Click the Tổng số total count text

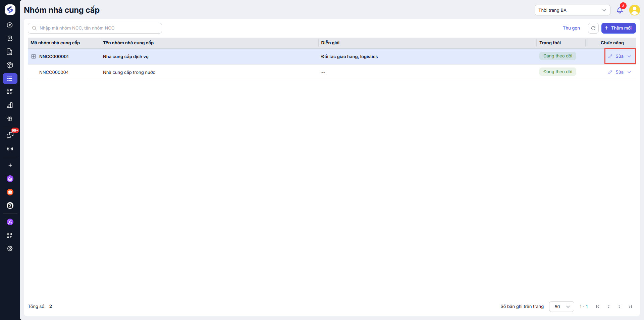(40, 307)
